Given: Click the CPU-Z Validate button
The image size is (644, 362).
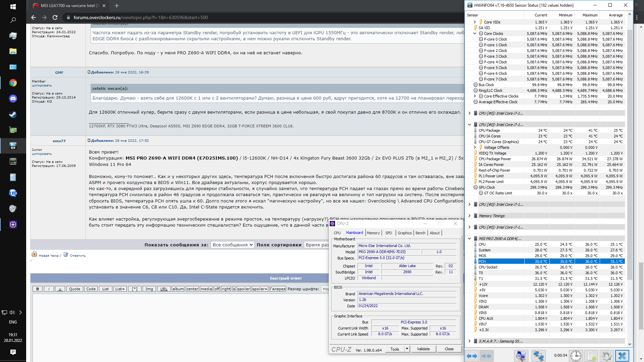Looking at the screenshot, I should 423,349.
